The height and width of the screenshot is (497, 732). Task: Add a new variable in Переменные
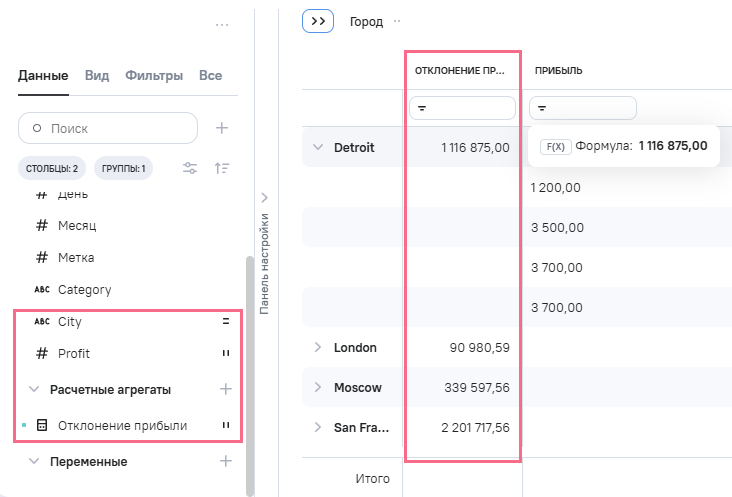(226, 461)
